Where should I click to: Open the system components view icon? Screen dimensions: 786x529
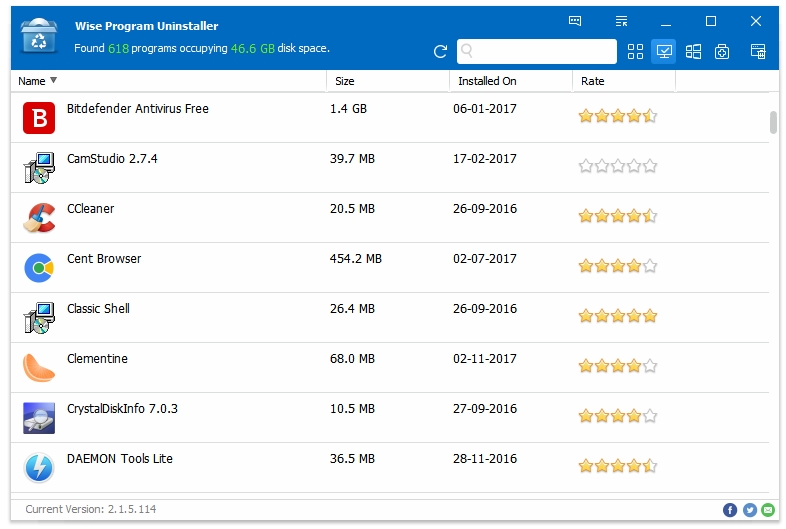coord(722,51)
